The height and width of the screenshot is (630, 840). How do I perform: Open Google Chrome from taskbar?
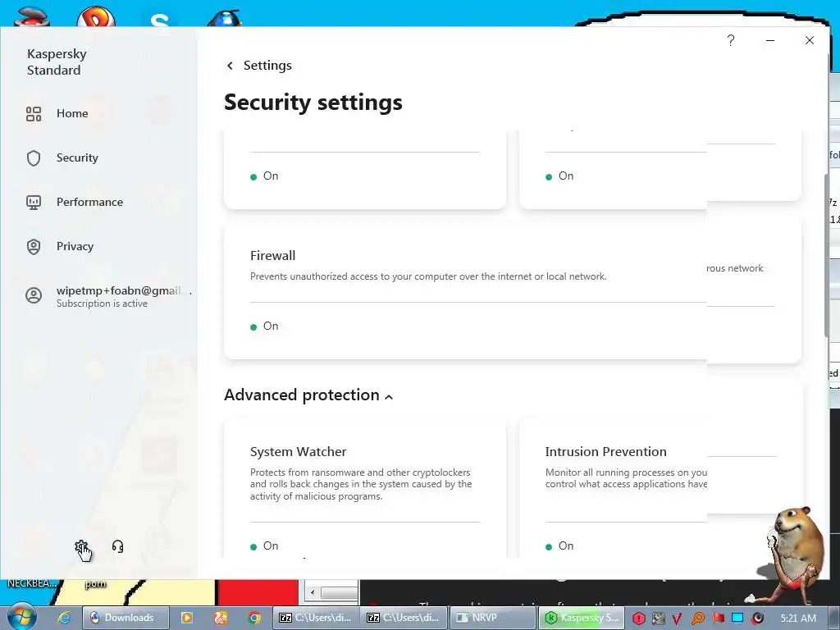coord(254,618)
